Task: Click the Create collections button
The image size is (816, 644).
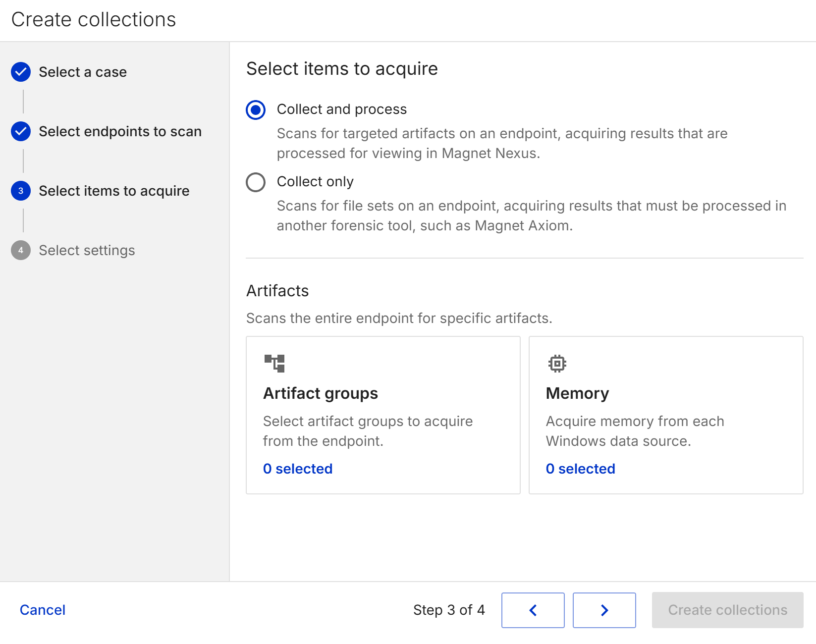Action: (726, 610)
